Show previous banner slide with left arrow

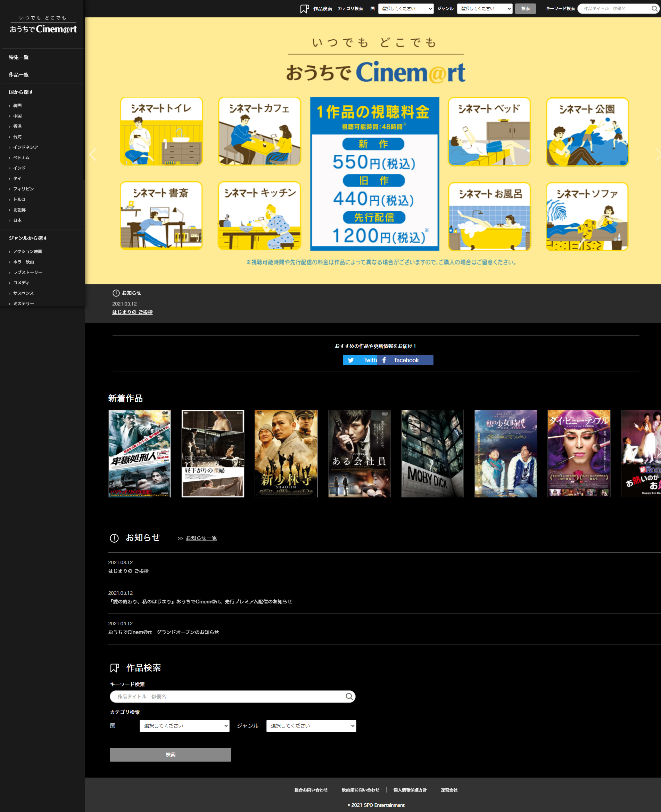coord(92,154)
